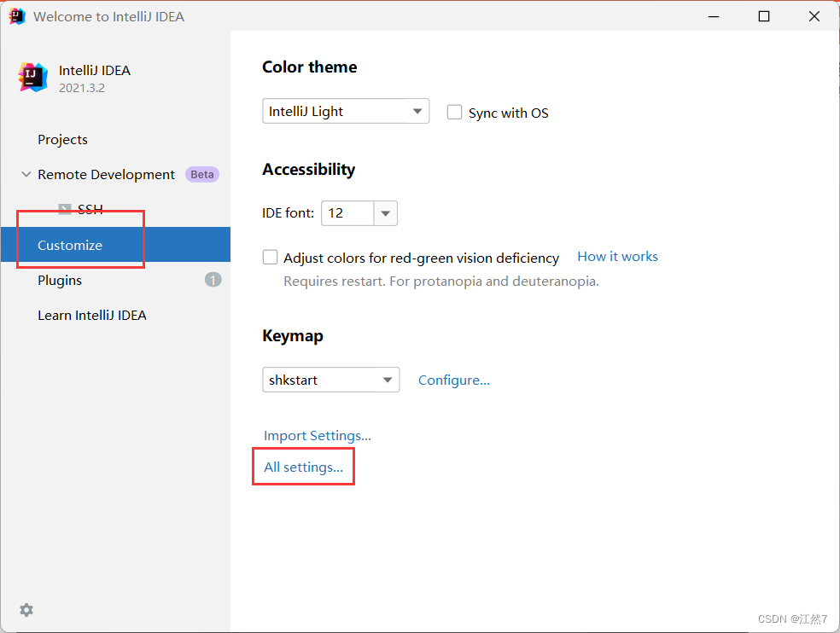
Task: Open the Keymap dropdown showing shkstart
Action: pos(330,380)
